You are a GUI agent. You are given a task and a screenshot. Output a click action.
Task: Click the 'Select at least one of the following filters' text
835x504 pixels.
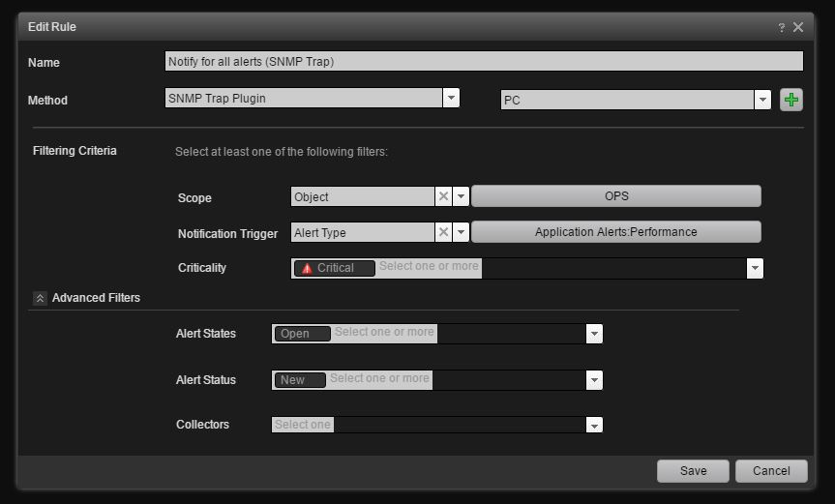[282, 152]
